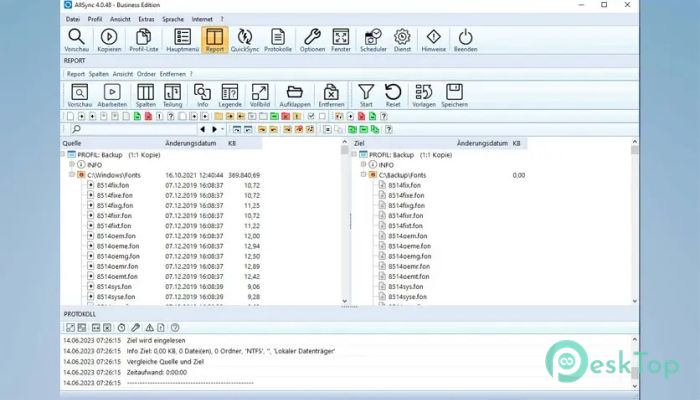The image size is (700, 400).
Task: Click the Teilung split icon
Action: [x=172, y=92]
